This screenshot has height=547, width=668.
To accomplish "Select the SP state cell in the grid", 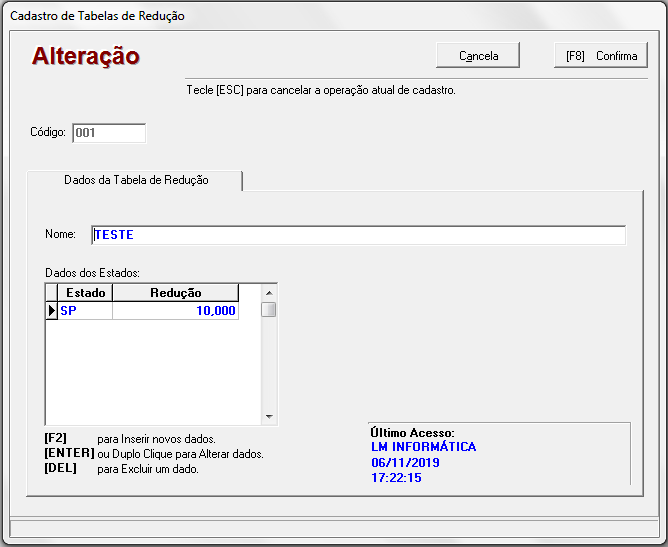I will point(85,311).
